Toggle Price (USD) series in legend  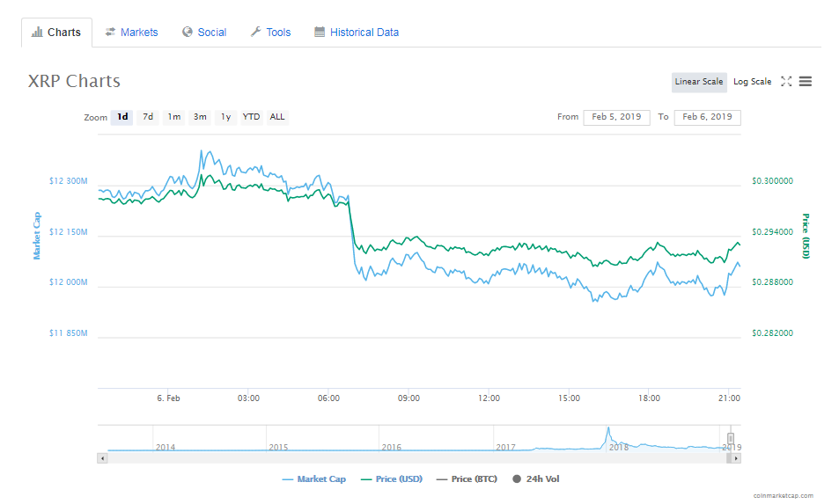pyautogui.click(x=392, y=478)
